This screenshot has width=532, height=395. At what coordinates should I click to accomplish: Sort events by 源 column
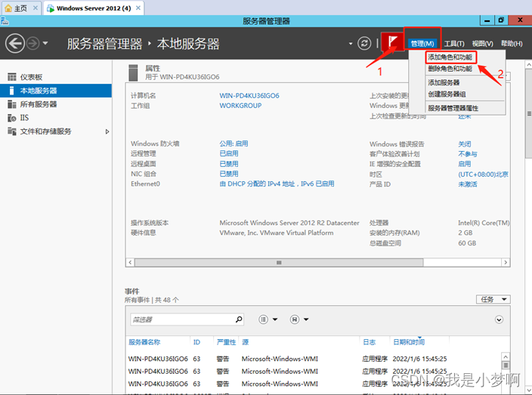coord(246,342)
